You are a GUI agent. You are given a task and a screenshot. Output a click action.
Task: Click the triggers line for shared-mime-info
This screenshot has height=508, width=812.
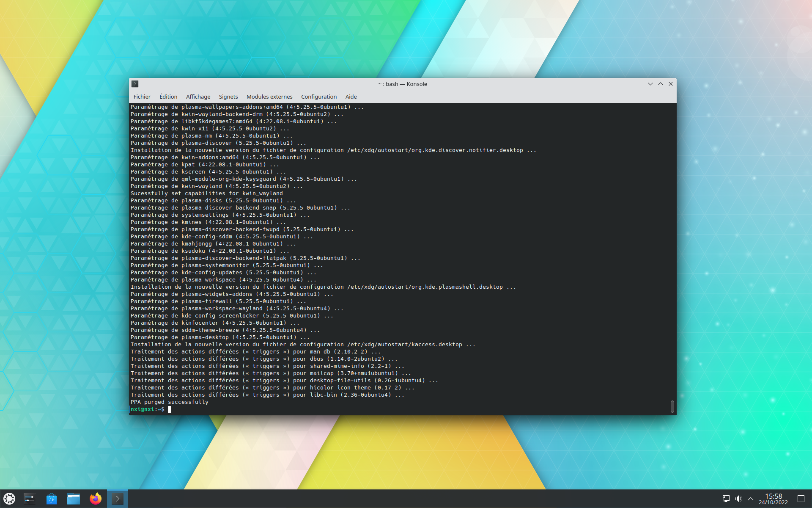click(x=268, y=366)
